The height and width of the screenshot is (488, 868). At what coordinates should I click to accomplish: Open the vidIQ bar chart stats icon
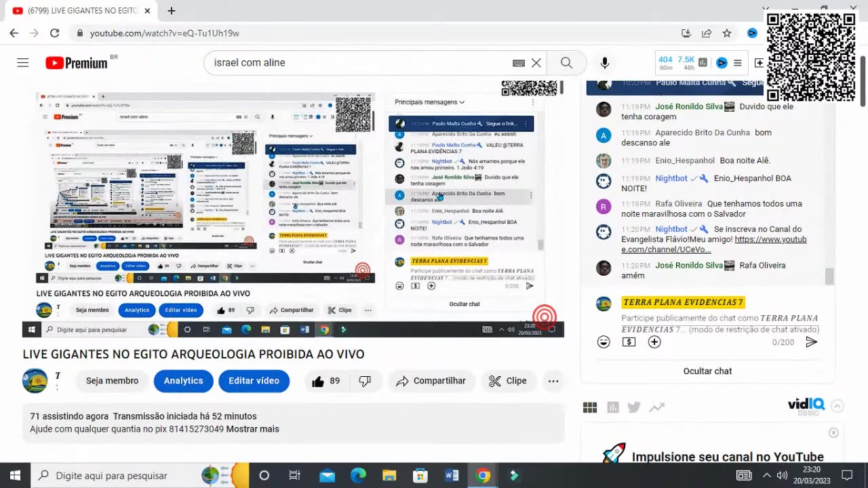[703, 63]
